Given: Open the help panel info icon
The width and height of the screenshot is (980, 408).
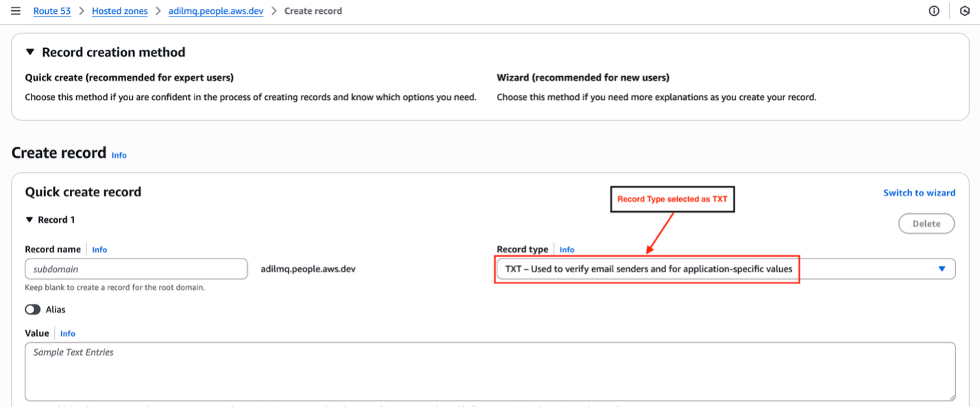Looking at the screenshot, I should point(933,10).
